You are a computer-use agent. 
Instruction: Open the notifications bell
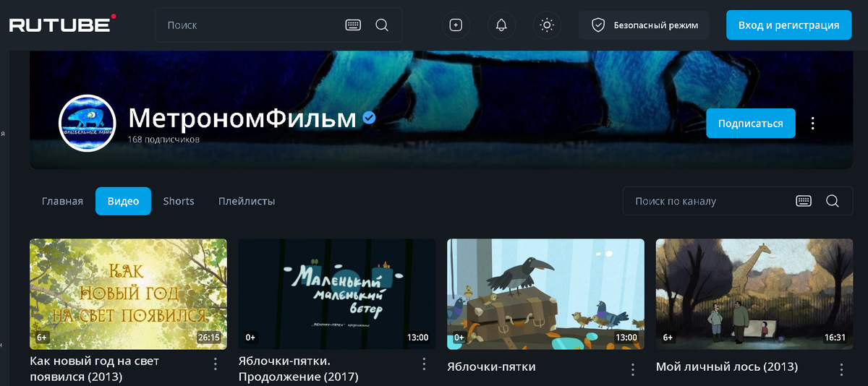[501, 25]
